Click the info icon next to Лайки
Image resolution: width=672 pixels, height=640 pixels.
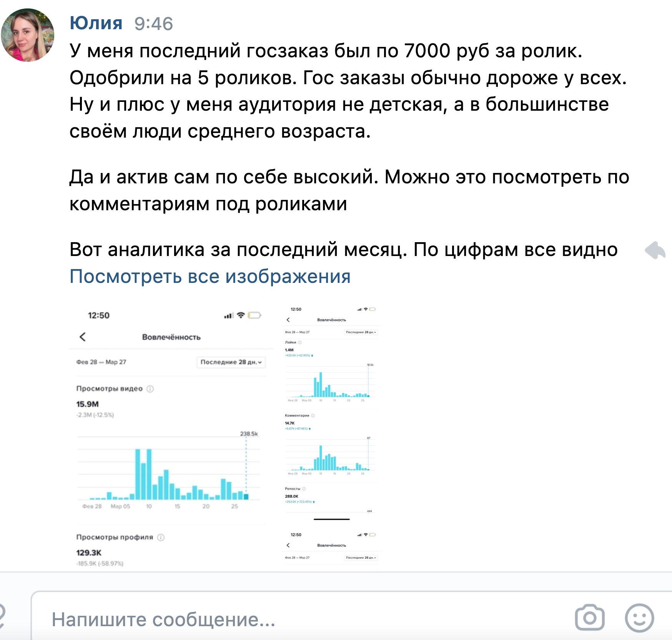299,342
